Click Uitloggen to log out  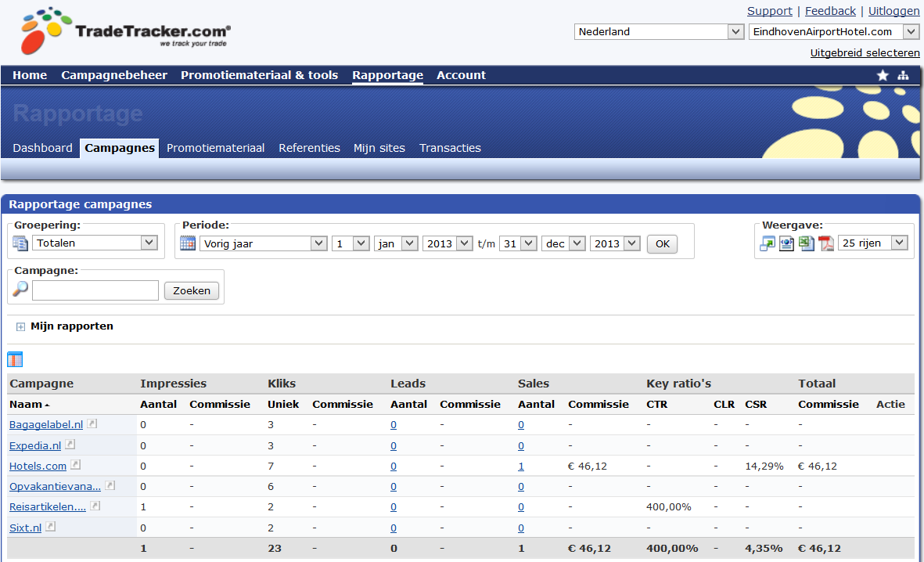[x=894, y=11]
